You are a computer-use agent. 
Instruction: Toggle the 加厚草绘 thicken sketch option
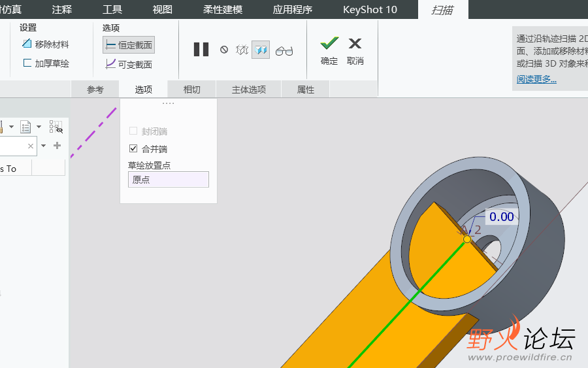pos(45,63)
